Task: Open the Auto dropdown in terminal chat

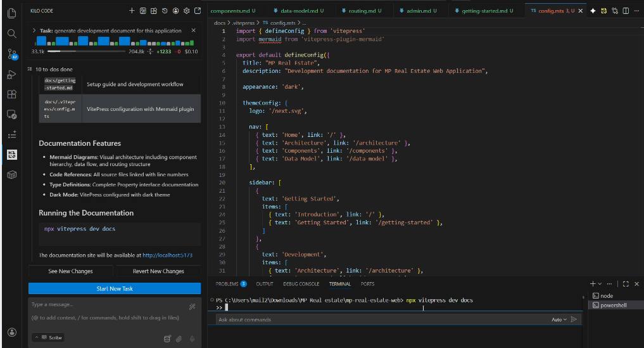Action: pyautogui.click(x=559, y=319)
